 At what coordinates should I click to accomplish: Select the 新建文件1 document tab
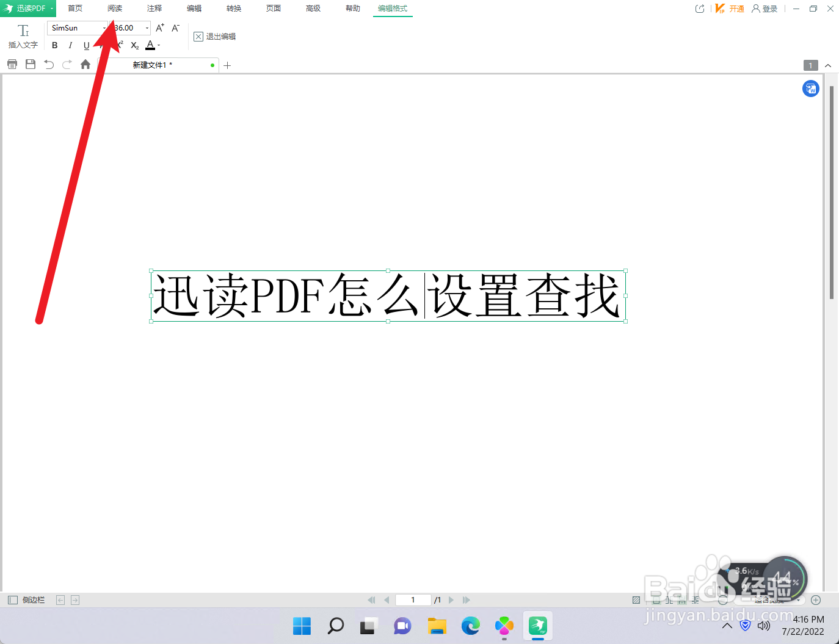pos(159,65)
